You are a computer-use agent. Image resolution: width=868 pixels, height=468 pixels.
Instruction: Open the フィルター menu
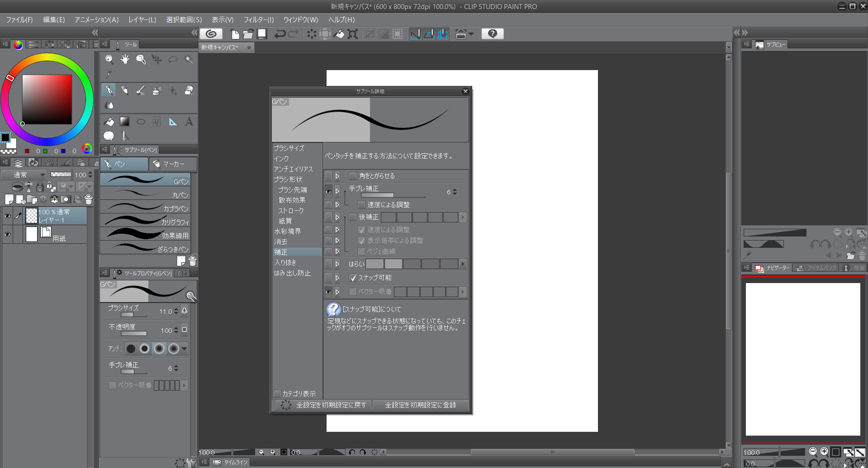258,20
